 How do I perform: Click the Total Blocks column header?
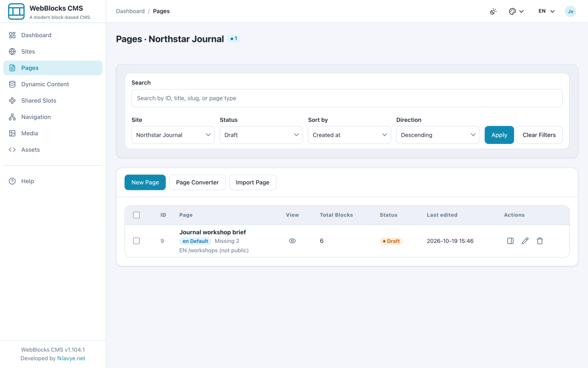pos(336,215)
